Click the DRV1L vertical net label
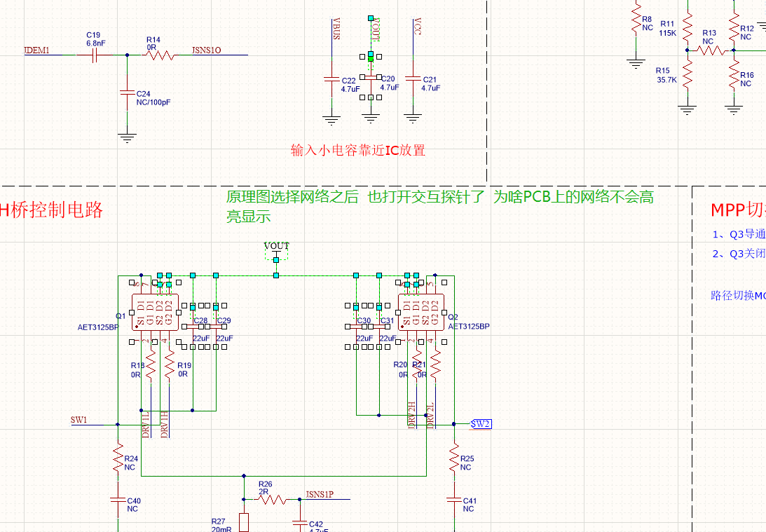The height and width of the screenshot is (532, 766). [x=146, y=424]
